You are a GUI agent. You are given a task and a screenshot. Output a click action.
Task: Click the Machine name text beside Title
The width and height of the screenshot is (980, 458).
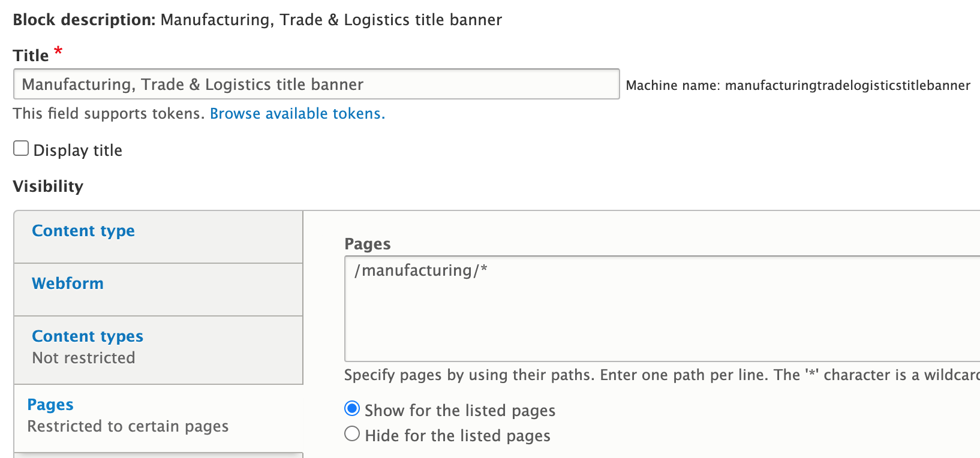click(798, 86)
